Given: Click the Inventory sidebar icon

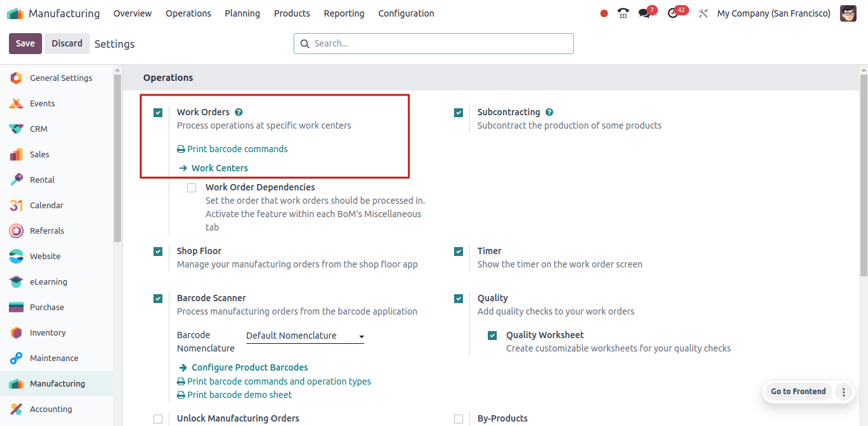Looking at the screenshot, I should [17, 332].
